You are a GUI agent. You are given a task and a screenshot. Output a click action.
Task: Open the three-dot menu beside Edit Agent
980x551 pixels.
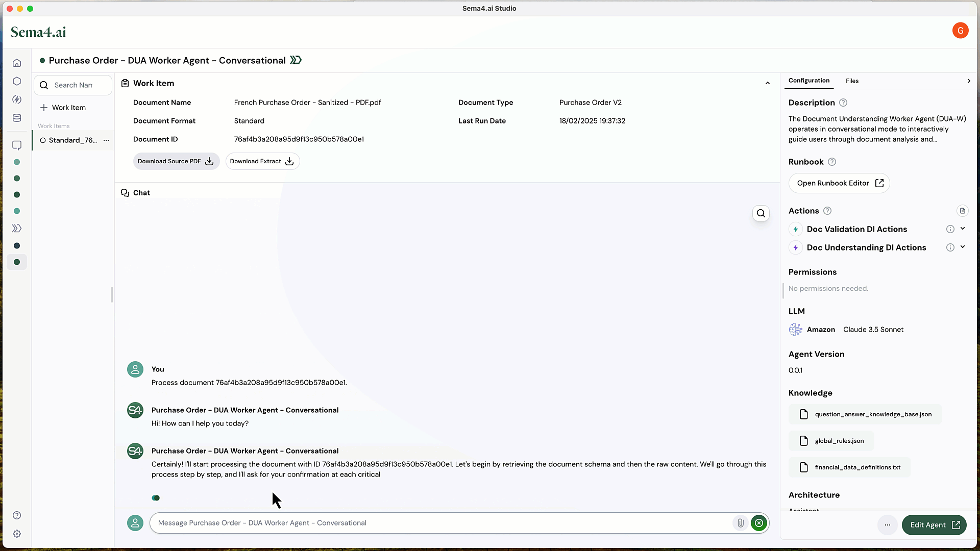click(x=888, y=525)
